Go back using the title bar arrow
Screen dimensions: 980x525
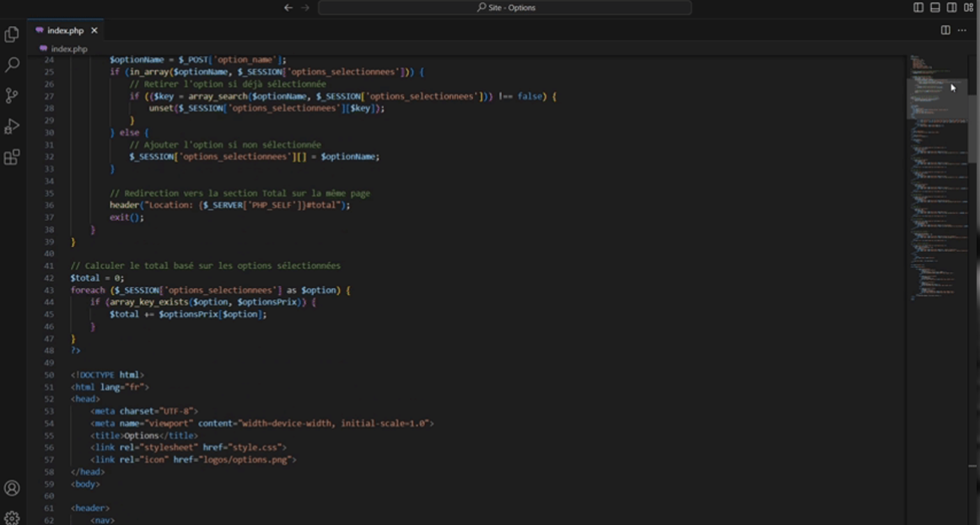[288, 8]
